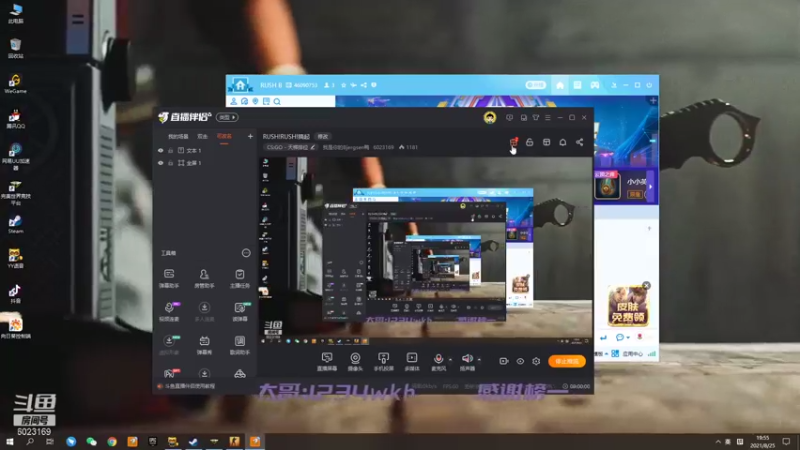Open the hamburger menu in title bar
800x450 pixels.
point(548,118)
